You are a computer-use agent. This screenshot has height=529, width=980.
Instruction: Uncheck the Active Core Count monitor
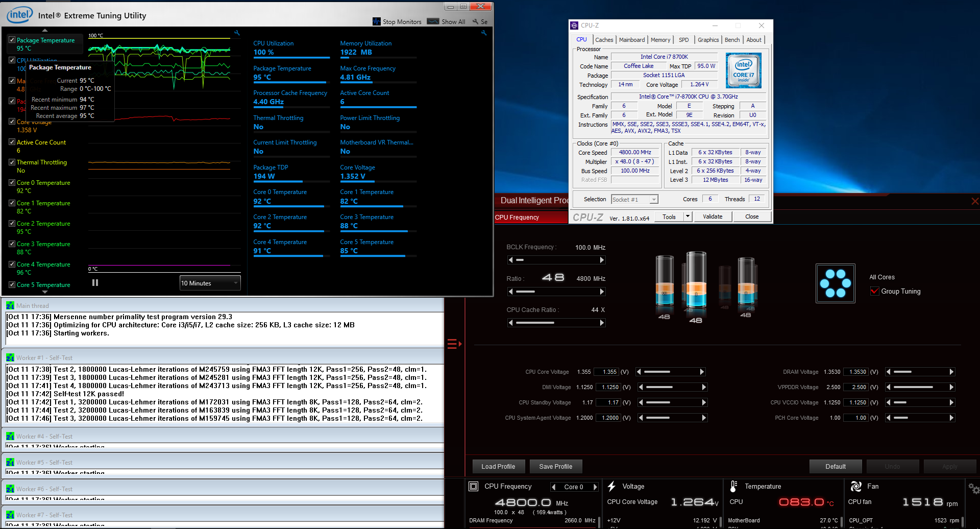click(12, 142)
